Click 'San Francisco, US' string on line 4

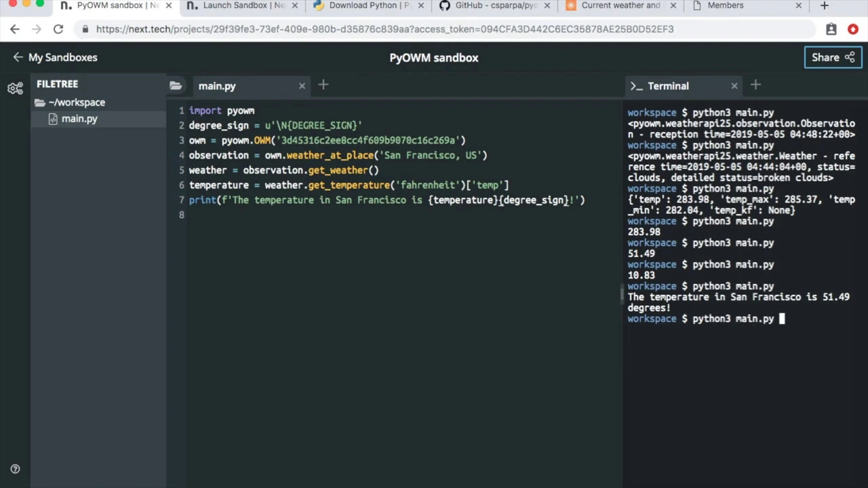430,155
